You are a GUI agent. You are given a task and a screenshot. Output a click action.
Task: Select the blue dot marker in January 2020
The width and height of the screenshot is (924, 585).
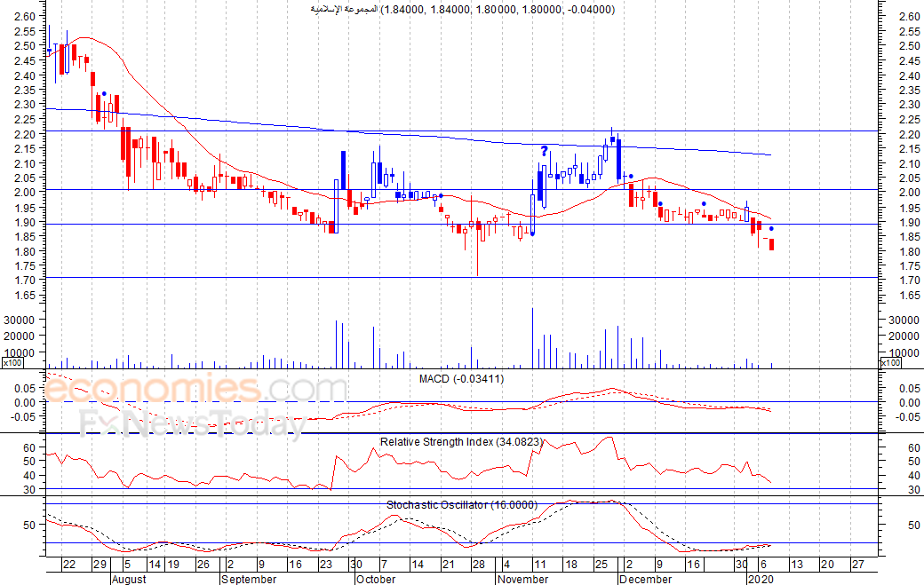[x=770, y=229]
